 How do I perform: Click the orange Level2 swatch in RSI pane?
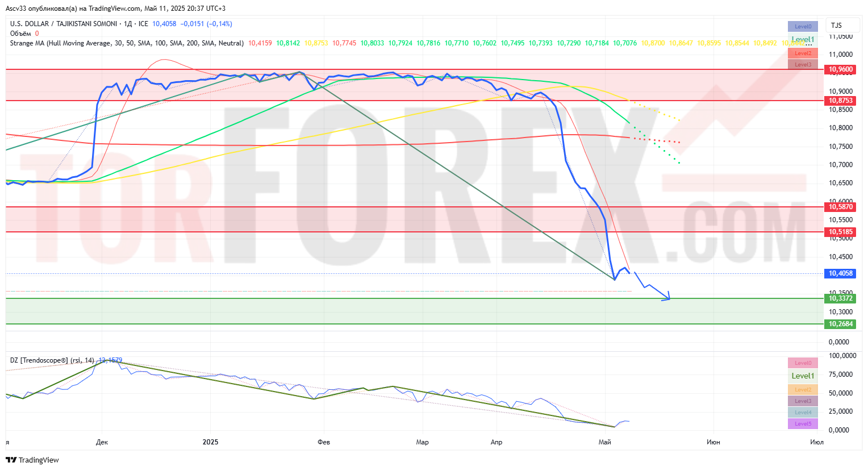point(802,390)
